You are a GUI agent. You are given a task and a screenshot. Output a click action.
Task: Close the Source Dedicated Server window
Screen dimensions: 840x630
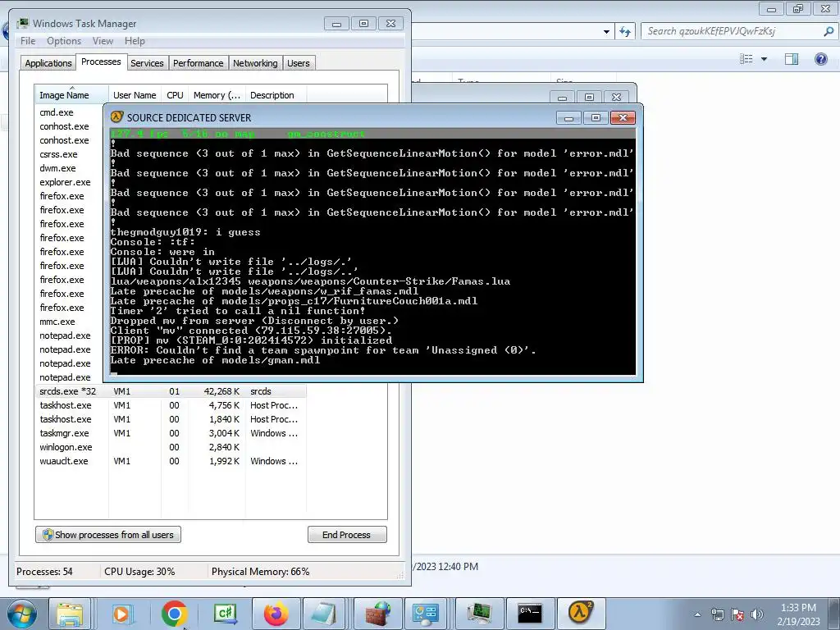623,118
